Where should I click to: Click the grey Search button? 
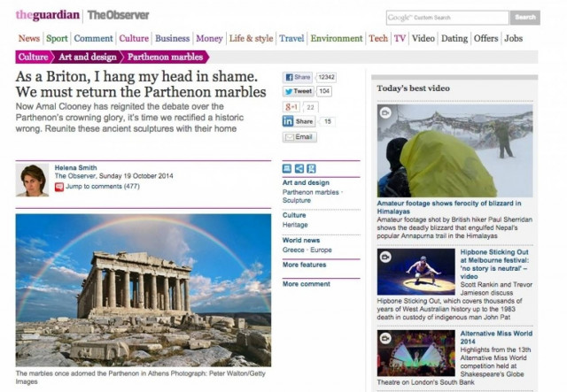[525, 18]
